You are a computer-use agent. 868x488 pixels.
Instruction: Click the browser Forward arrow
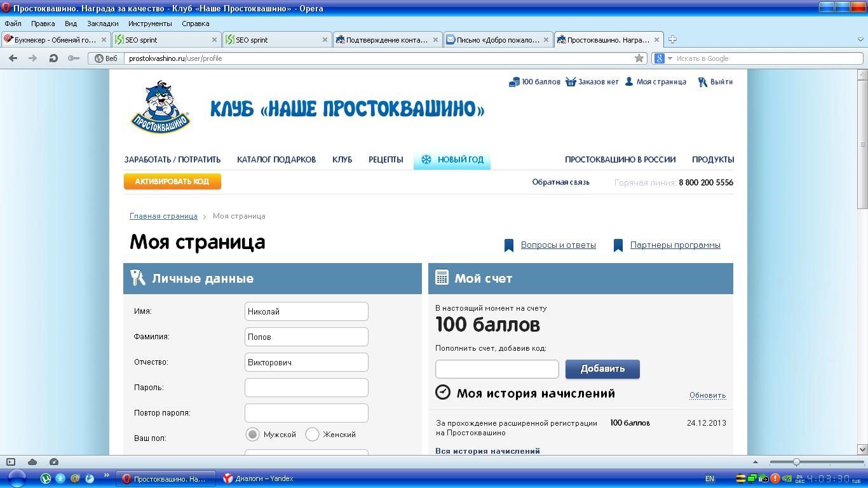33,58
